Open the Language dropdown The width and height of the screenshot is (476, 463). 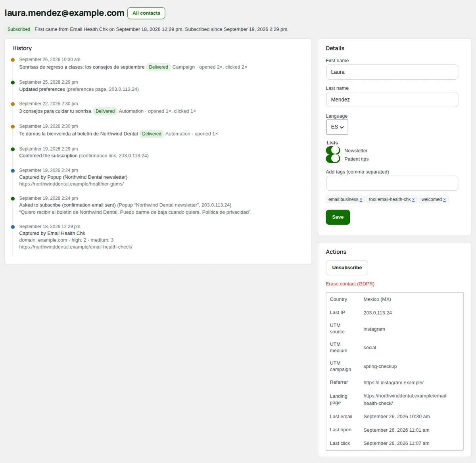(337, 127)
